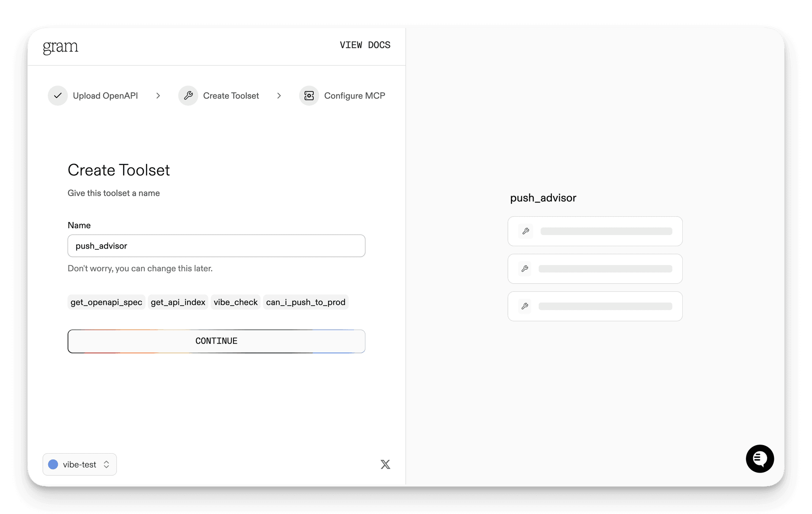Screen dimensions: 812x514
Task: Select the get_openapi_spec tool tag
Action: (106, 302)
